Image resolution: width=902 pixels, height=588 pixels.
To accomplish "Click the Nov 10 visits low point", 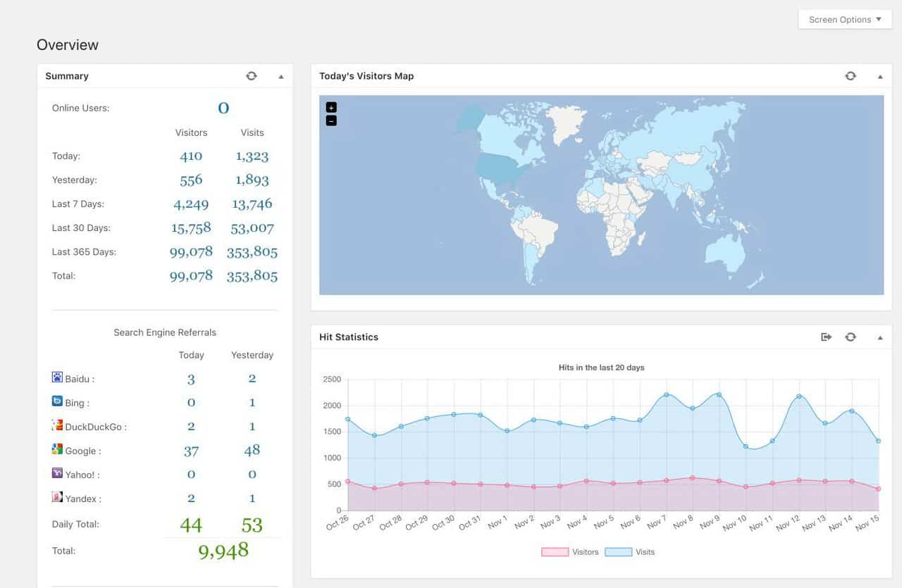I will click(746, 446).
